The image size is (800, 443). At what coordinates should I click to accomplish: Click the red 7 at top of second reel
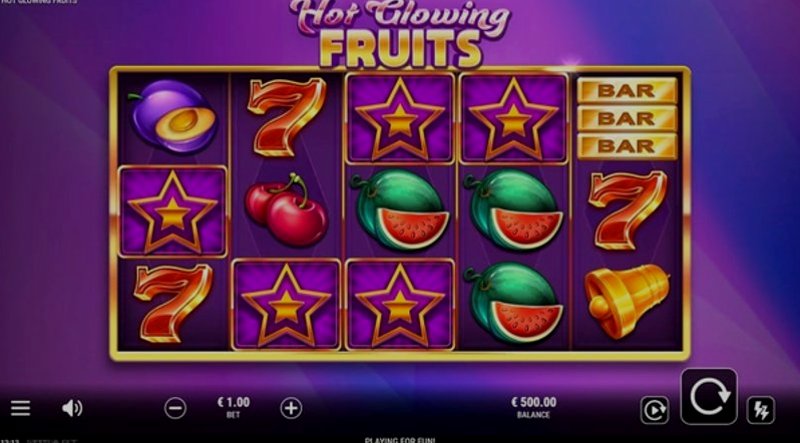[x=287, y=117]
